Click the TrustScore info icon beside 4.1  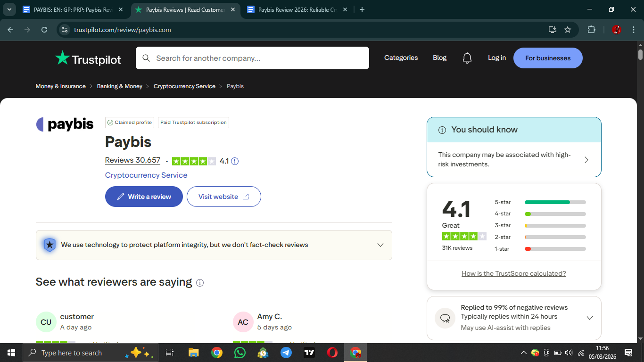(235, 161)
